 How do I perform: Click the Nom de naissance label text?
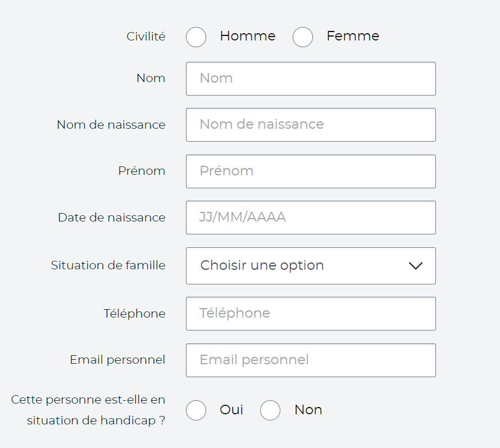point(111,125)
